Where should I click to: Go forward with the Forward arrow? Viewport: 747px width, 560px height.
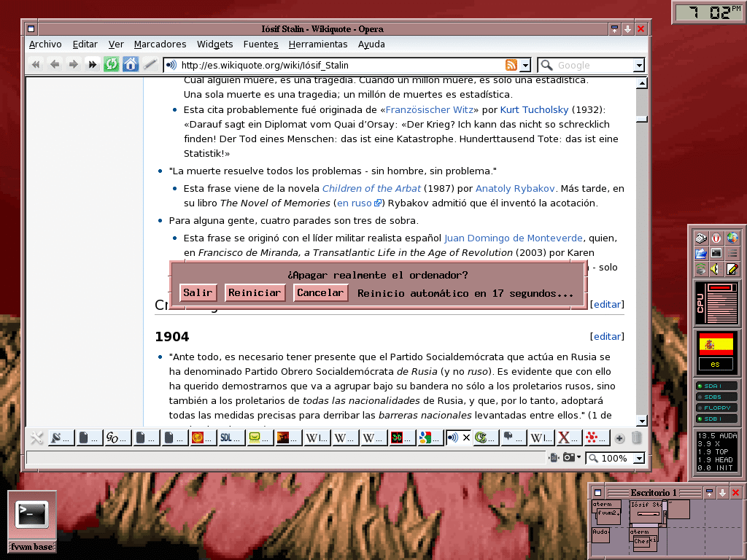(x=74, y=64)
